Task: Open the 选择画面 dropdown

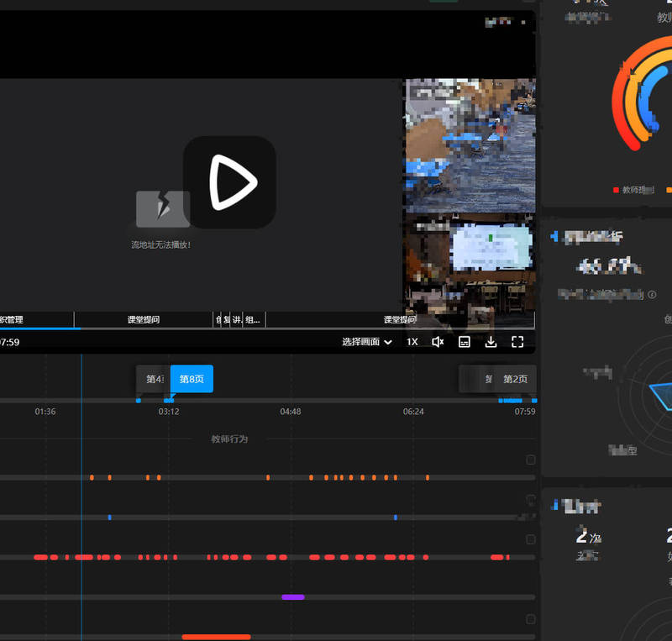Action: (367, 342)
